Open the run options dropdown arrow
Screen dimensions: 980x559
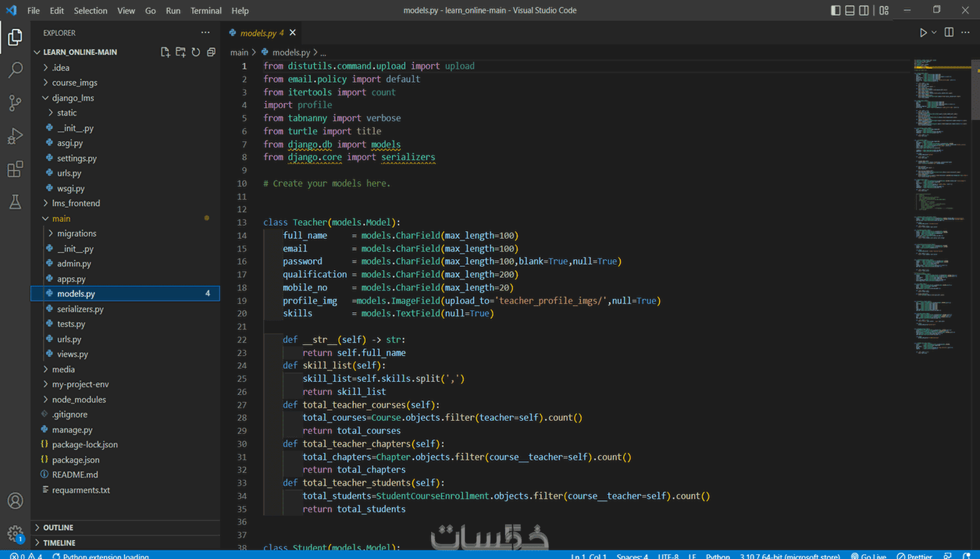(934, 33)
